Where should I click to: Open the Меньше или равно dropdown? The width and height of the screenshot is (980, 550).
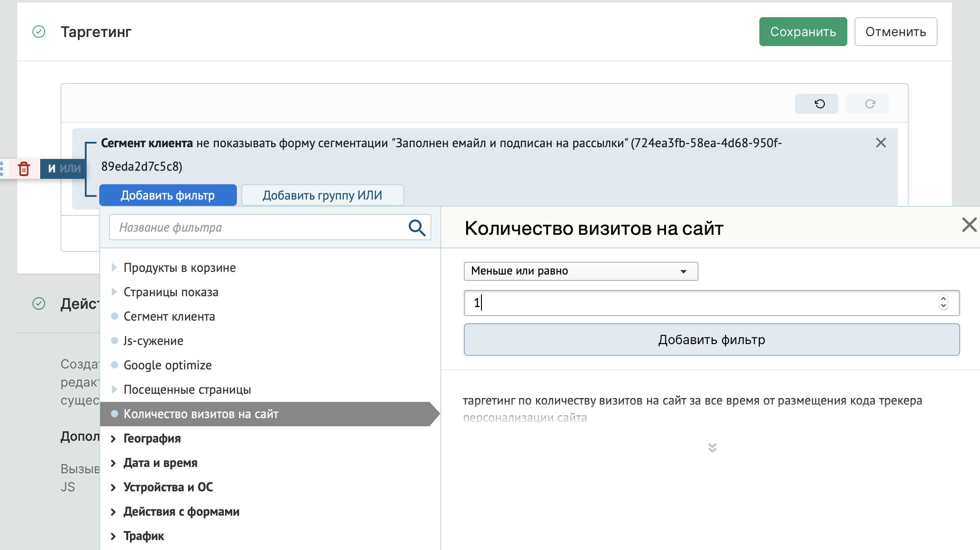point(581,271)
